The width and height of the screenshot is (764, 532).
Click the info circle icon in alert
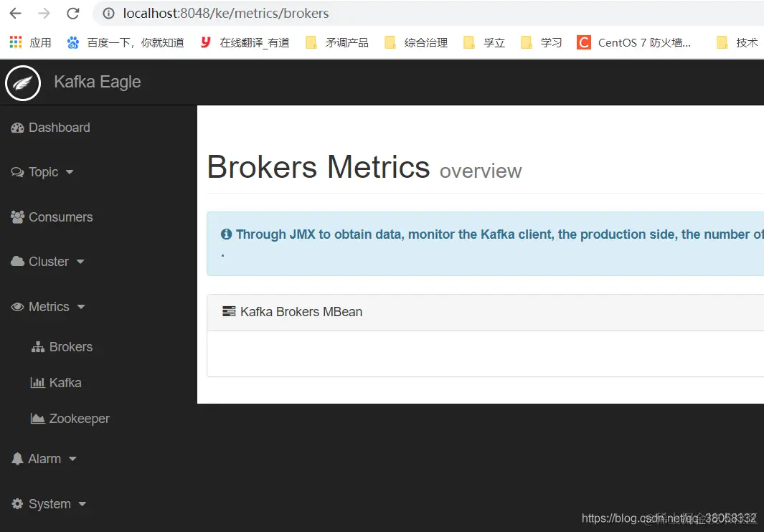tap(226, 234)
